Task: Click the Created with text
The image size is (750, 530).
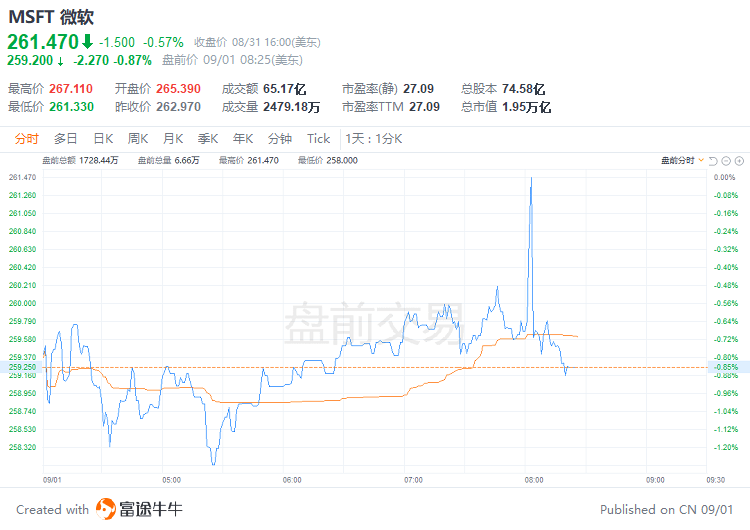Action: tap(53, 509)
